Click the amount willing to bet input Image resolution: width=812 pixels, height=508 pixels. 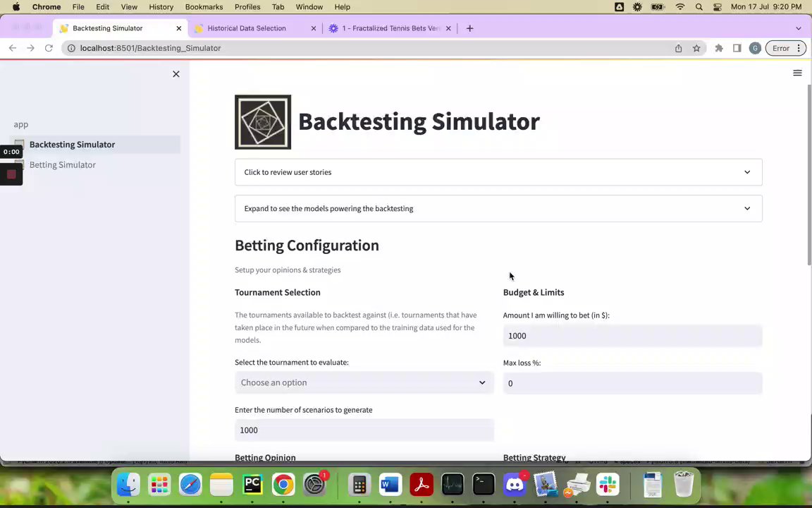point(632,336)
